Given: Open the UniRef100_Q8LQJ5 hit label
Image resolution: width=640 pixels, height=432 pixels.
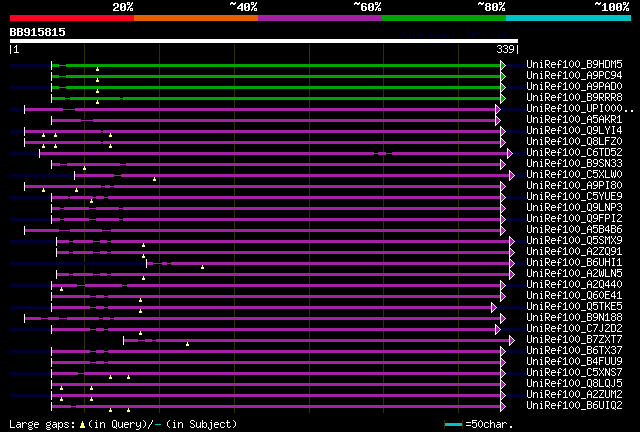Looking at the screenshot, I should click(x=574, y=384).
